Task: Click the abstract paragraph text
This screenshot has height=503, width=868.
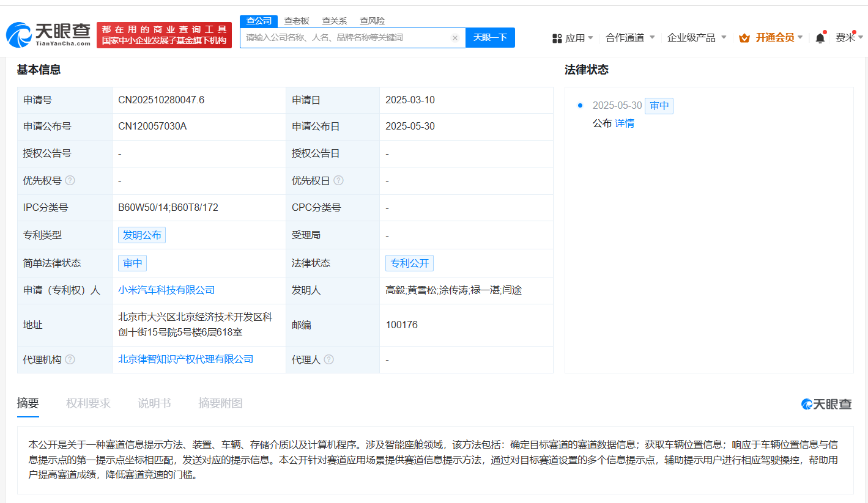Action: pyautogui.click(x=433, y=460)
